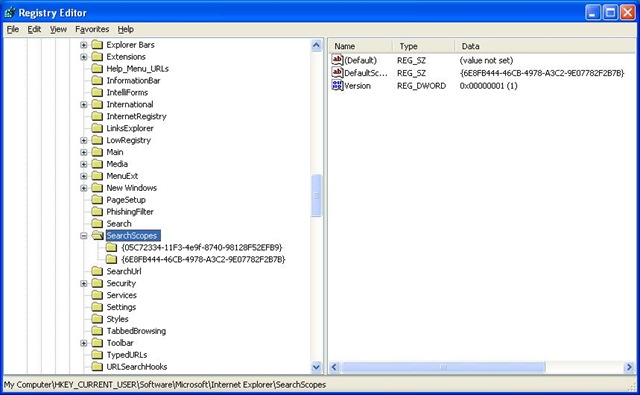Select the Media key label

coord(117,164)
